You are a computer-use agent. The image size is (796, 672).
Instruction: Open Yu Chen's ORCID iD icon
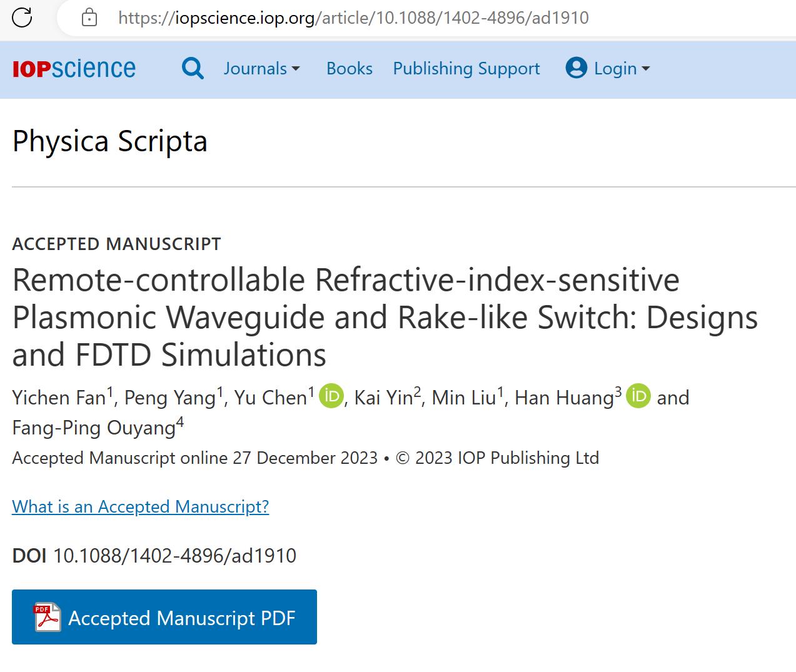pos(331,396)
